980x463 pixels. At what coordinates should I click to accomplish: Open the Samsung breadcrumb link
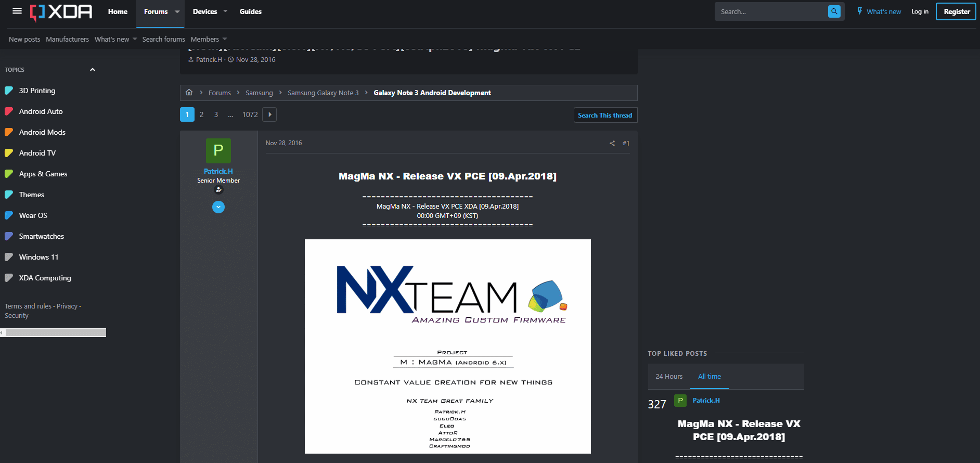(x=259, y=93)
